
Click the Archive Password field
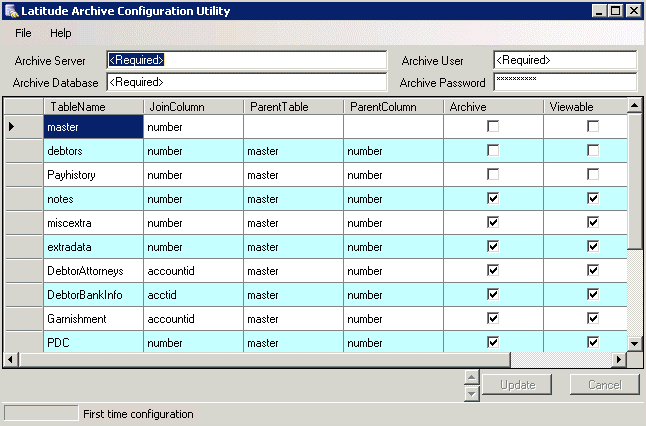[x=565, y=82]
